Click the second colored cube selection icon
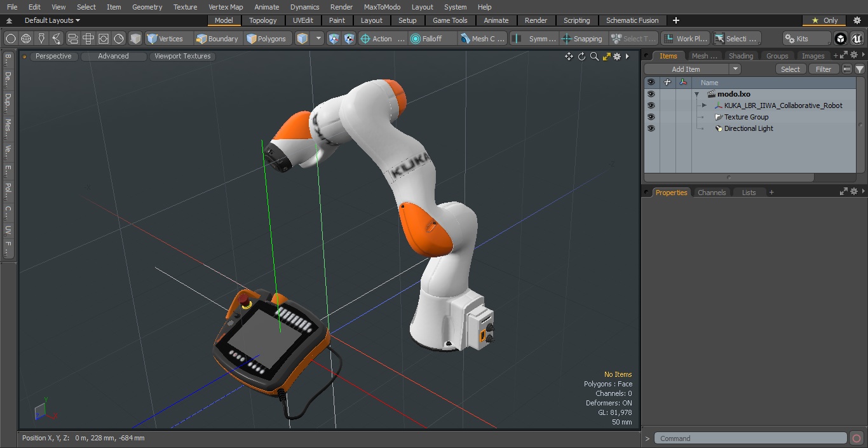Viewport: 868px width, 448px height. 349,39
